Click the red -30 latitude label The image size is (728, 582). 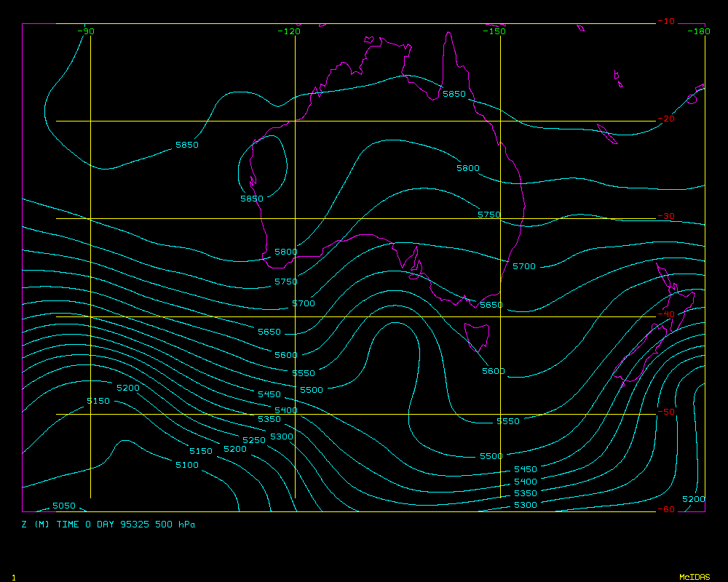665,217
